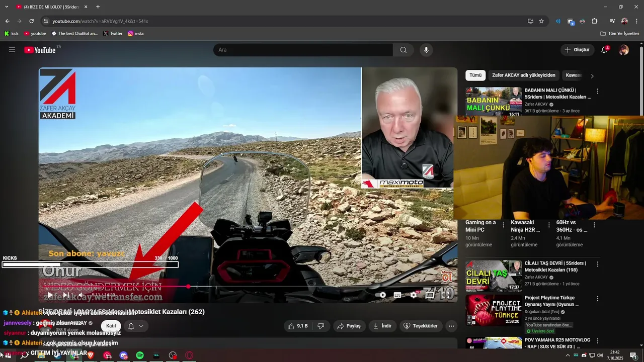Dislike the video
This screenshot has height=362, width=644.
tap(321, 326)
